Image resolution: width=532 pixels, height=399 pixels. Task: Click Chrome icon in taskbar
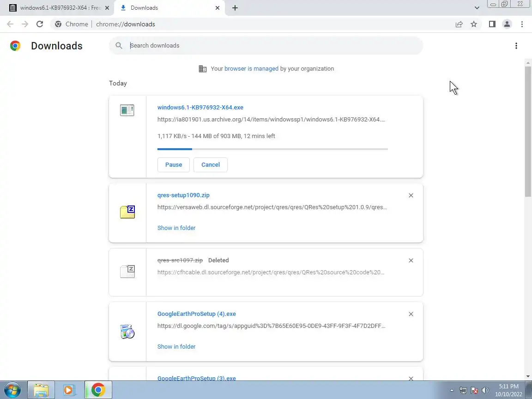[x=98, y=390]
